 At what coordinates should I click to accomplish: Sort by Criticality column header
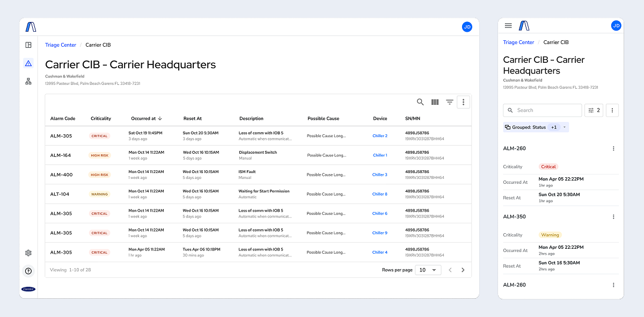coord(101,118)
